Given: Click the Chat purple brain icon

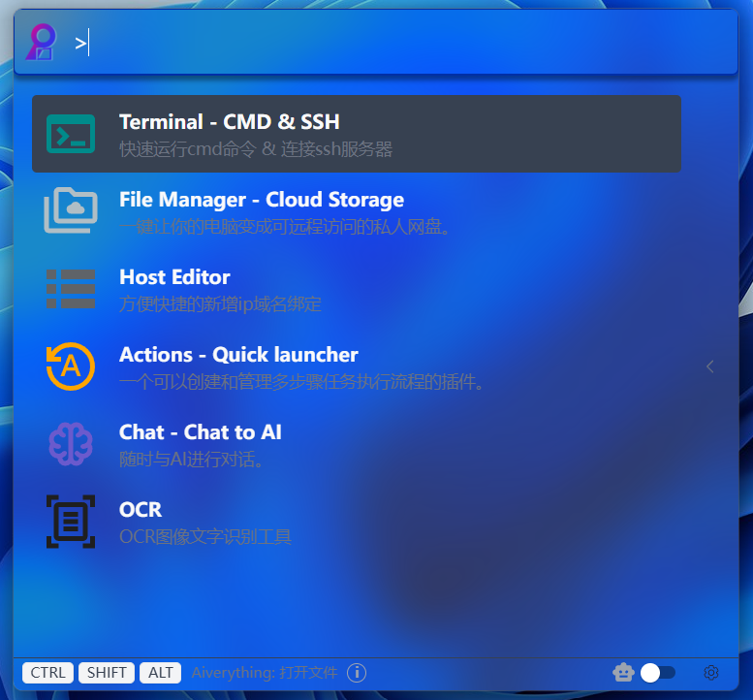Looking at the screenshot, I should coord(71,444).
